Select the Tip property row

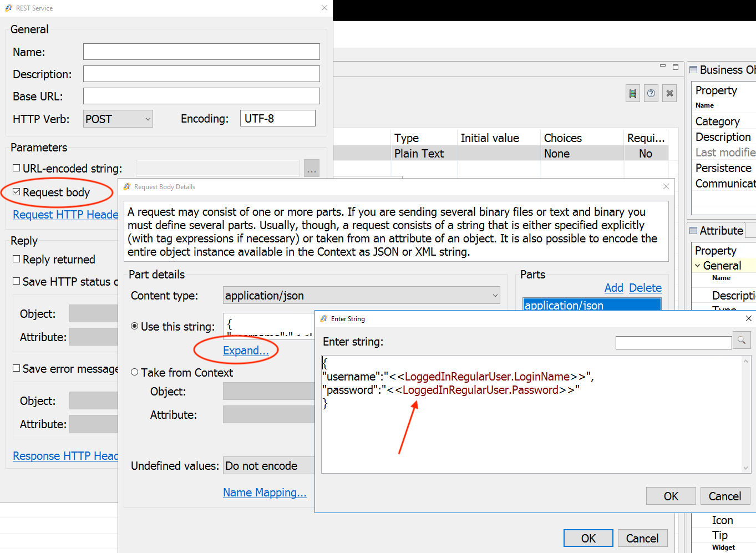pyautogui.click(x=724, y=535)
